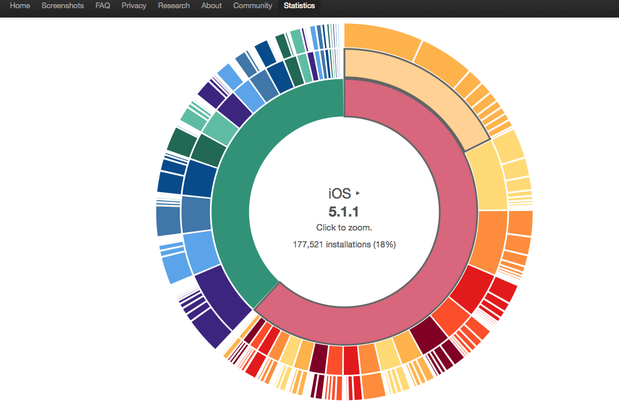Open the Privacy nav item
The image size is (619, 404).
coord(134,6)
